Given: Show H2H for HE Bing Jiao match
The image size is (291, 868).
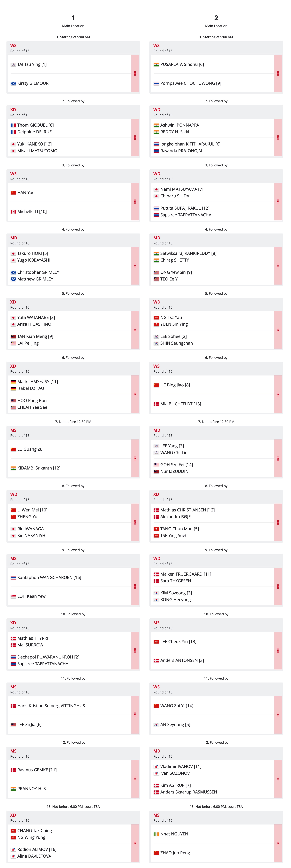Looking at the screenshot, I should tap(278, 394).
